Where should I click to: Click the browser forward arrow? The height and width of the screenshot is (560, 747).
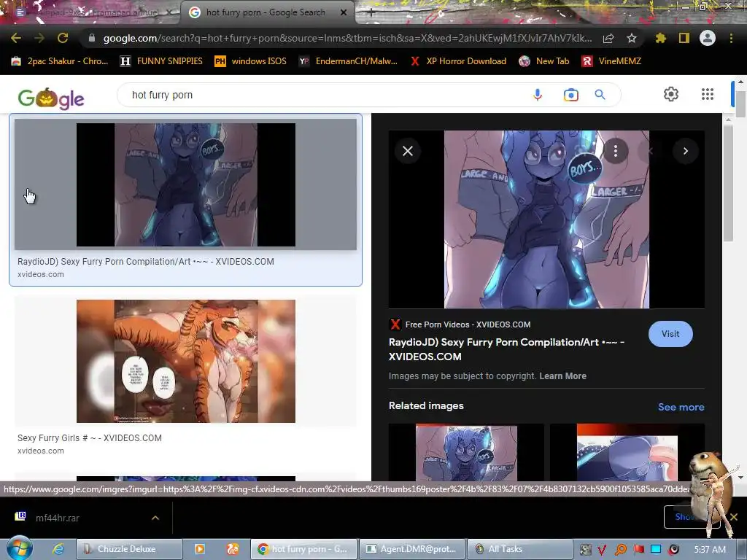click(x=39, y=38)
